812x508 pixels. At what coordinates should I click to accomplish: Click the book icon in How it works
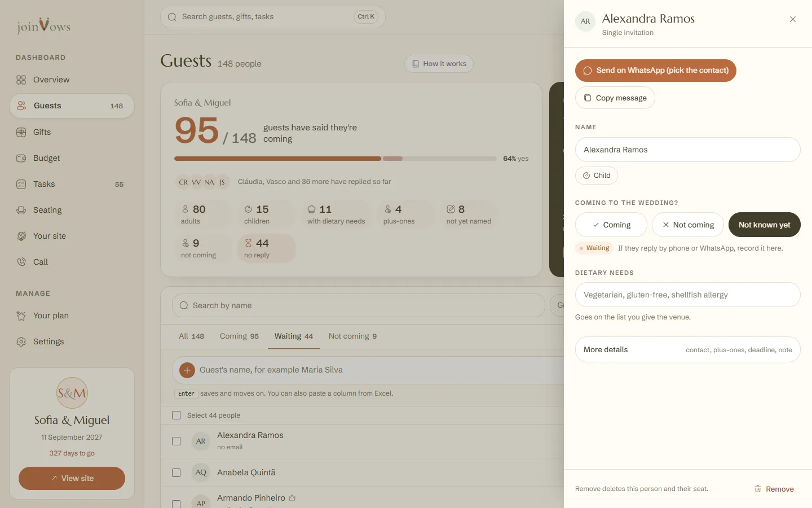pos(416,64)
